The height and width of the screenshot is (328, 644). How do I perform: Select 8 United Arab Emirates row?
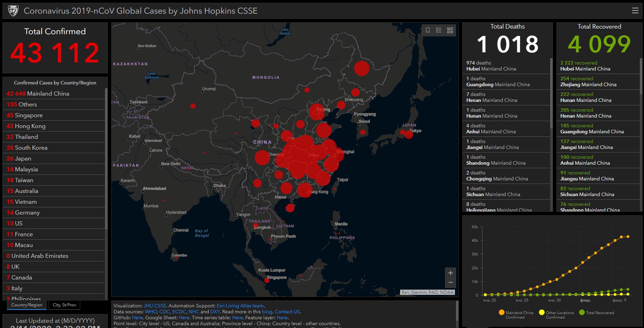tap(54, 256)
